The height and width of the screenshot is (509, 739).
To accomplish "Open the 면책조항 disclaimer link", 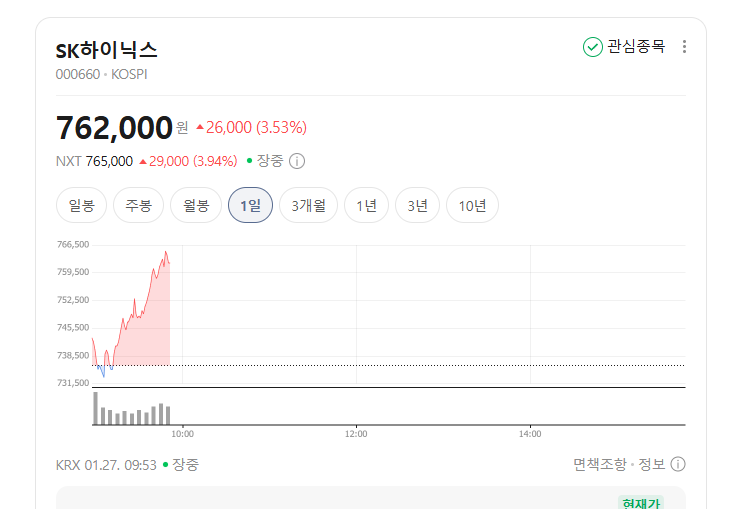I will (600, 464).
